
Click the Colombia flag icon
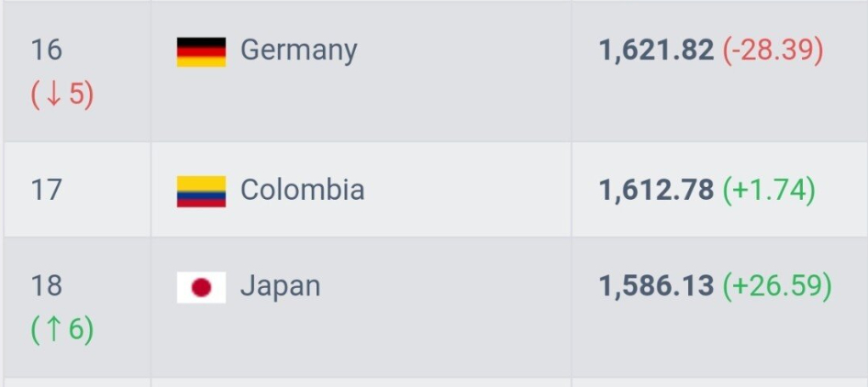click(201, 191)
